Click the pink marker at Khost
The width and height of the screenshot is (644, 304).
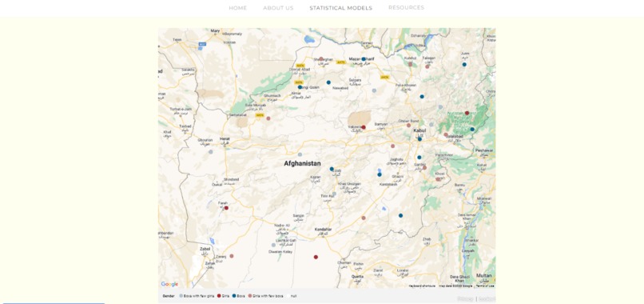click(x=438, y=179)
